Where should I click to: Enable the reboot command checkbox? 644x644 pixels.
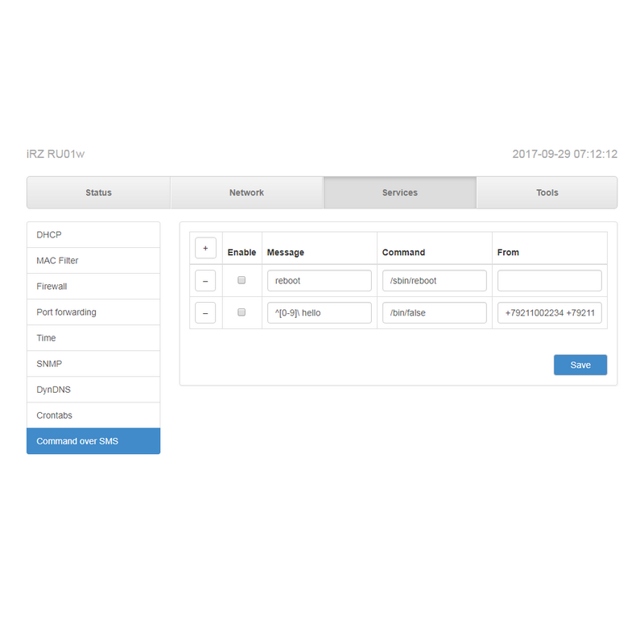point(242,280)
